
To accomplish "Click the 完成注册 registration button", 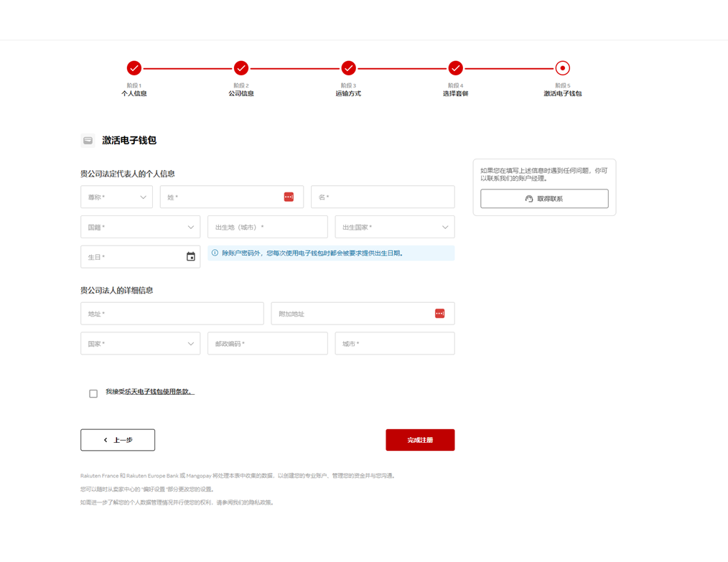I will [420, 439].
